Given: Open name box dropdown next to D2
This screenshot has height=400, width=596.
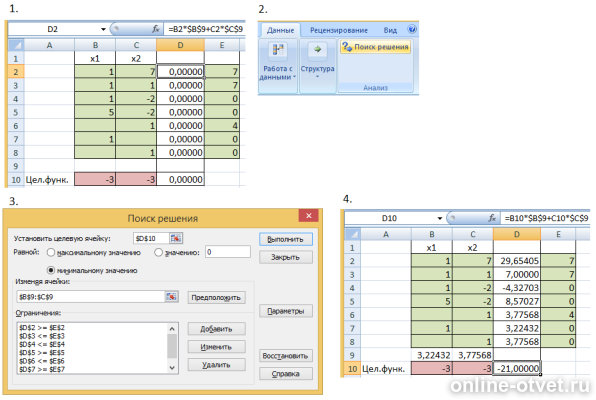Looking at the screenshot, I should coord(103,29).
